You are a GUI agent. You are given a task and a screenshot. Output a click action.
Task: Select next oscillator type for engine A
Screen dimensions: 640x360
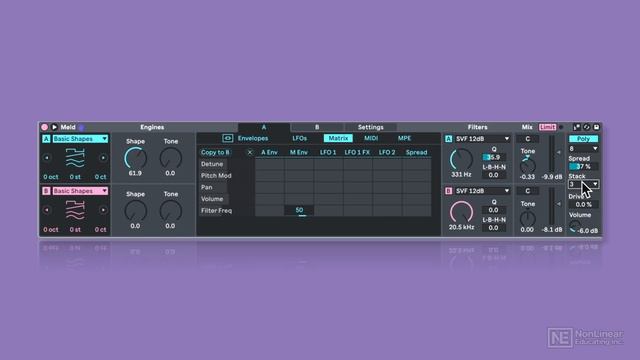tap(103, 158)
